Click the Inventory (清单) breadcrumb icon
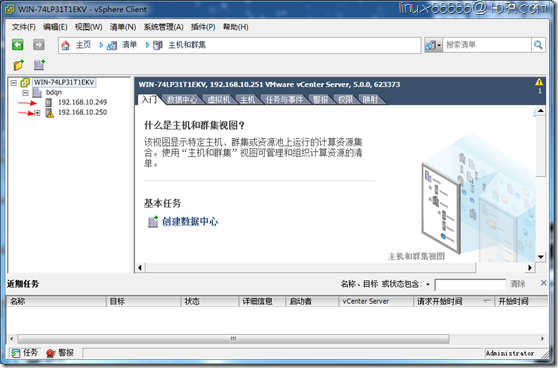Viewport: 558px width, 368px height. point(112,45)
